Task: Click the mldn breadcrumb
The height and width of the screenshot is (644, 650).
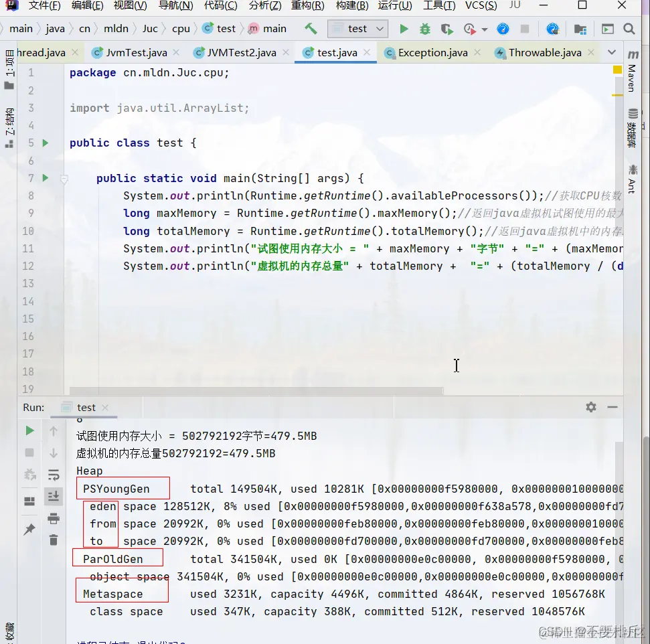Action: tap(116, 29)
